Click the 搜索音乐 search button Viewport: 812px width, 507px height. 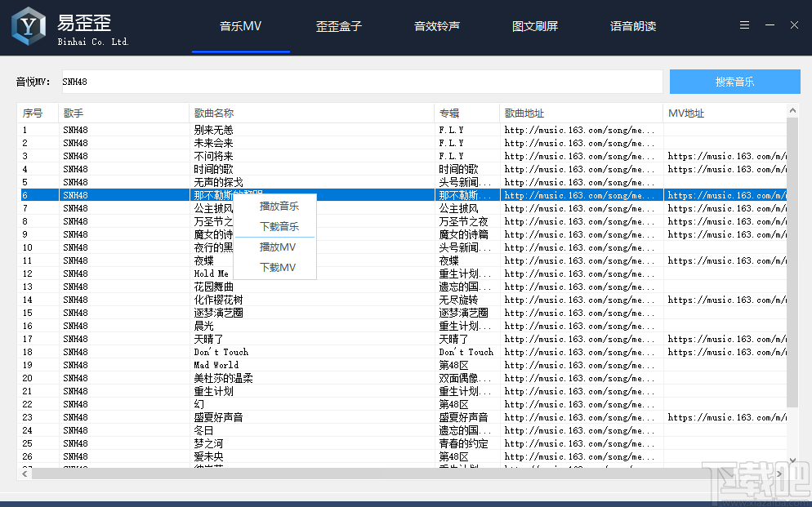pos(734,82)
